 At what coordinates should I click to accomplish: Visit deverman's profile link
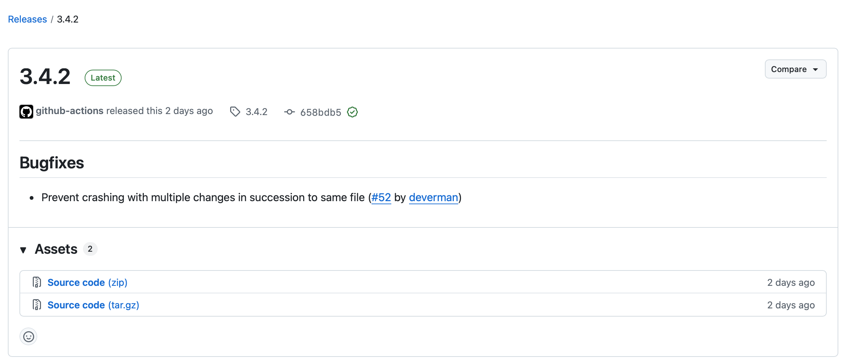[434, 197]
